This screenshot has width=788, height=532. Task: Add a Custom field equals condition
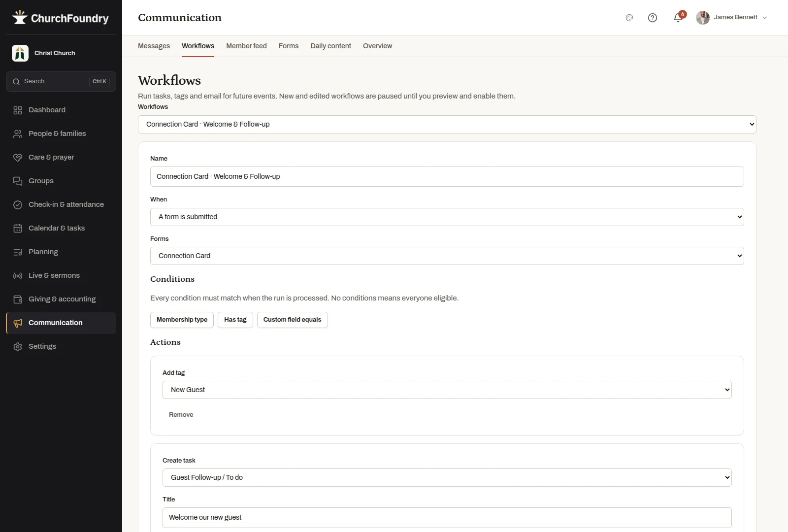[292, 320]
